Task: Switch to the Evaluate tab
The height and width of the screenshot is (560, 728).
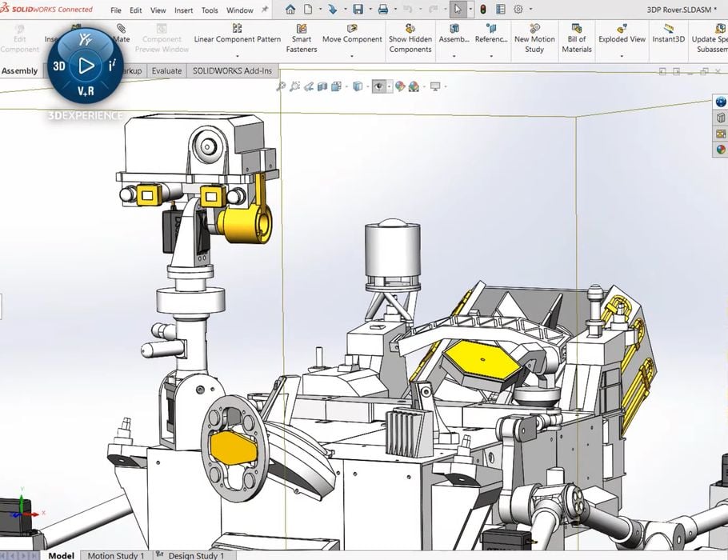Action: [166, 70]
